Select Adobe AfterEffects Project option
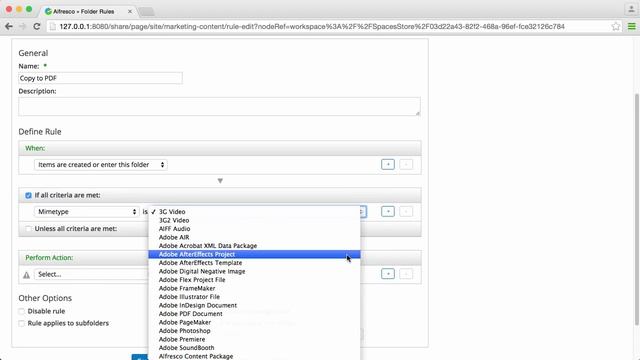This screenshot has width=640, height=360. pos(254,254)
